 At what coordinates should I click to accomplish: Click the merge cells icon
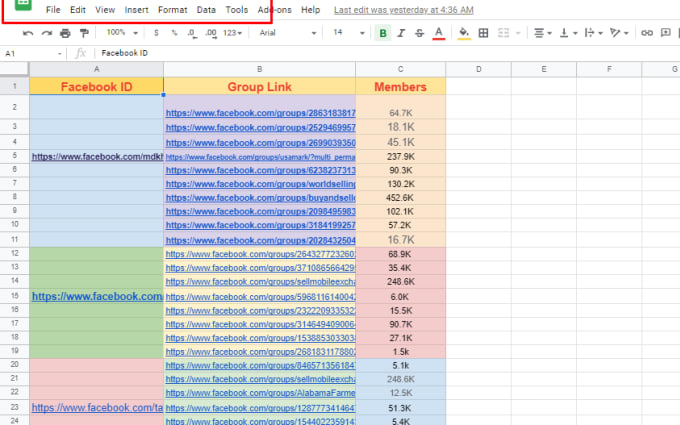tap(503, 33)
